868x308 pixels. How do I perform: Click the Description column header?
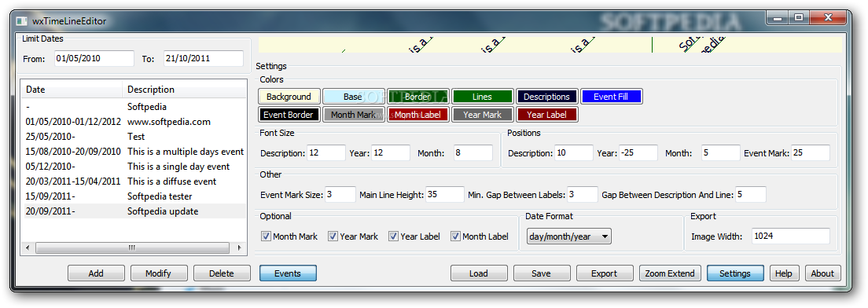pos(184,90)
